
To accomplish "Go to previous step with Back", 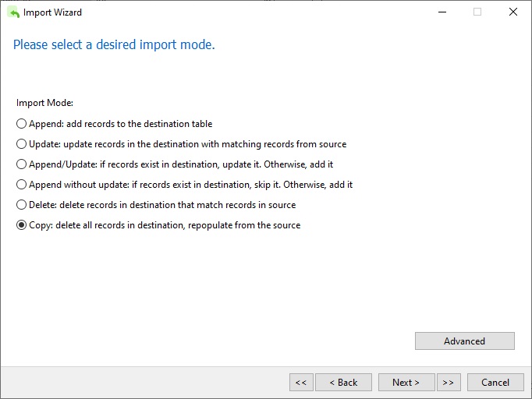I will 343,383.
